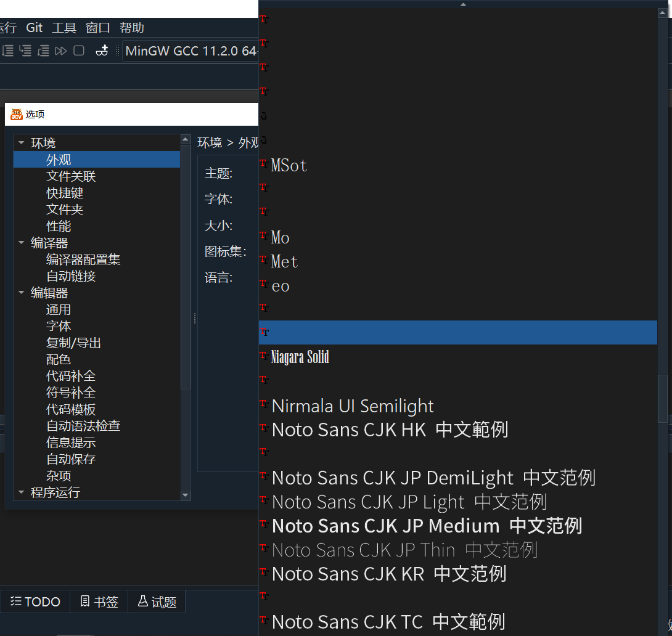Click the add watch glasses icon
The width and height of the screenshot is (672, 636).
pyautogui.click(x=103, y=51)
